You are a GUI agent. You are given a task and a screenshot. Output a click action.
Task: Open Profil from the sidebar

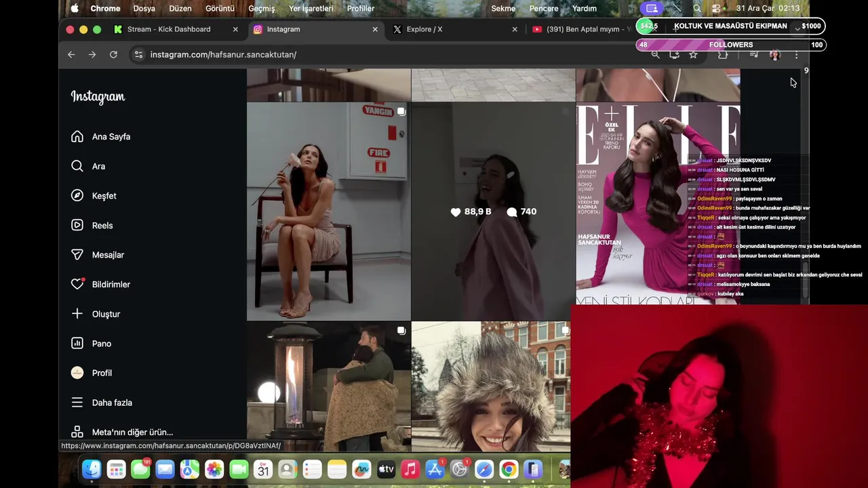[92, 373]
